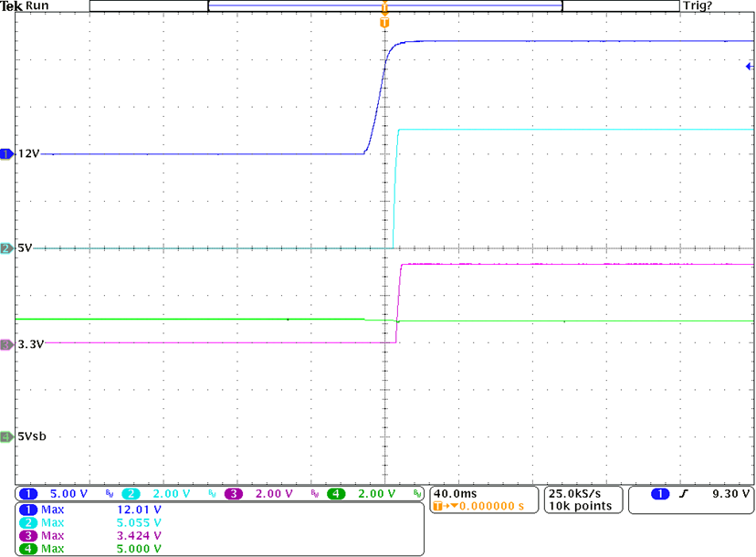Click the 9.30 V trigger level readout

[x=731, y=494]
